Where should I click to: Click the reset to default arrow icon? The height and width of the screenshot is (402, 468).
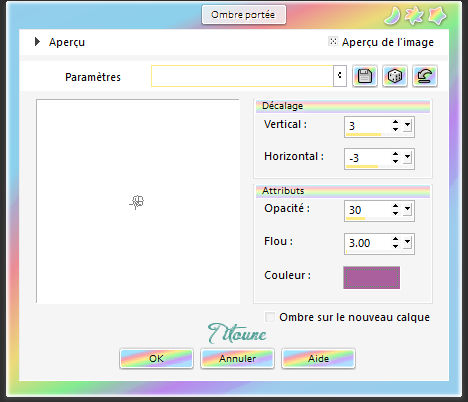(425, 76)
